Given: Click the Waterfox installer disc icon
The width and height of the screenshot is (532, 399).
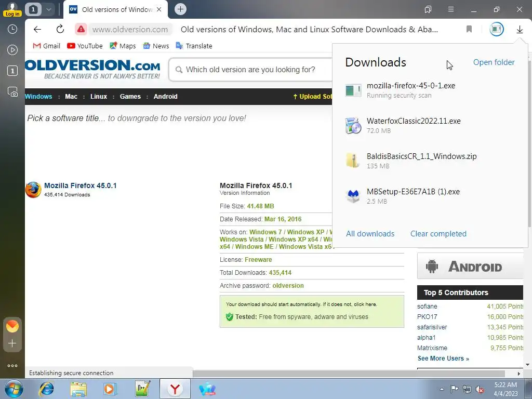Looking at the screenshot, I should [353, 126].
